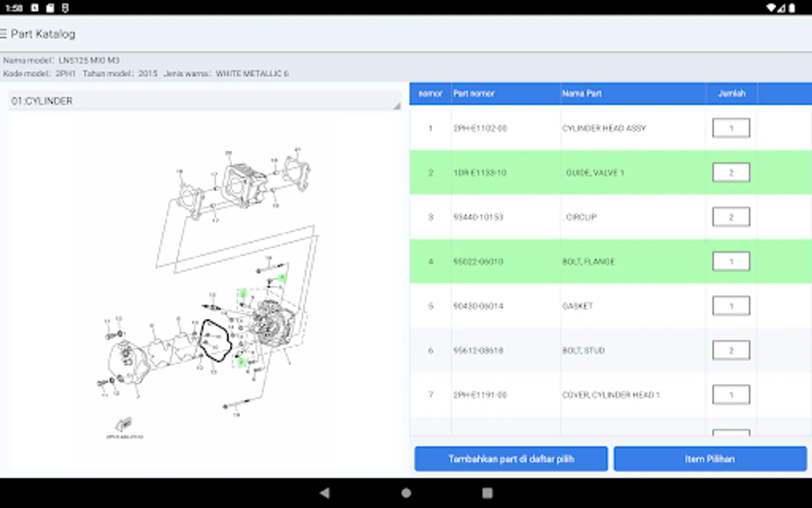The height and width of the screenshot is (508, 812).
Task: Select COVER, CYLINDER HEAD 1 part name
Action: click(611, 395)
